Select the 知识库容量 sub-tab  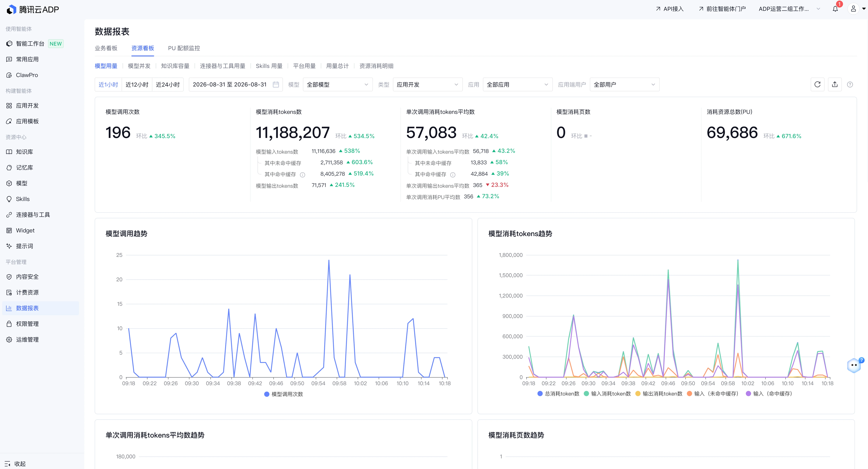coord(175,66)
